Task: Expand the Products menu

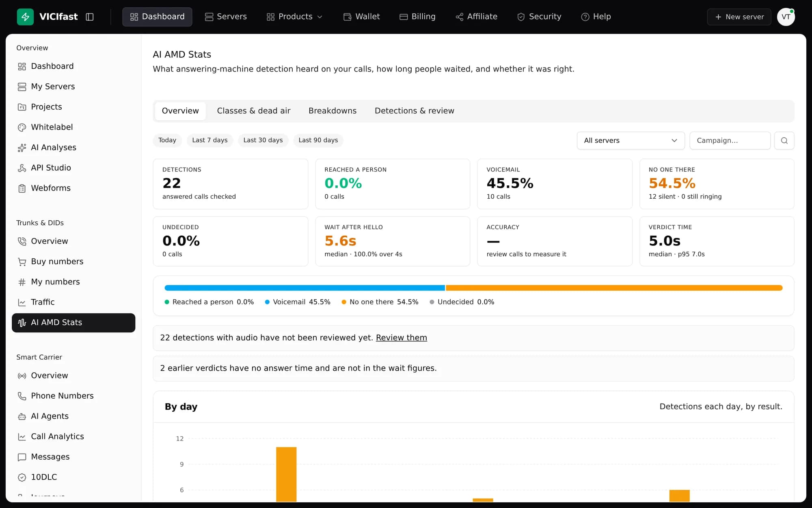Action: coord(294,17)
